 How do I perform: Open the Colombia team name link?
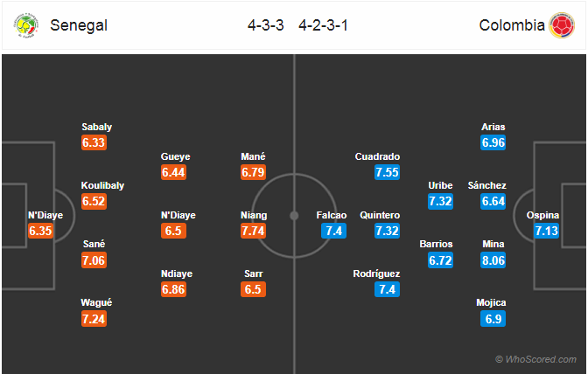512,25
